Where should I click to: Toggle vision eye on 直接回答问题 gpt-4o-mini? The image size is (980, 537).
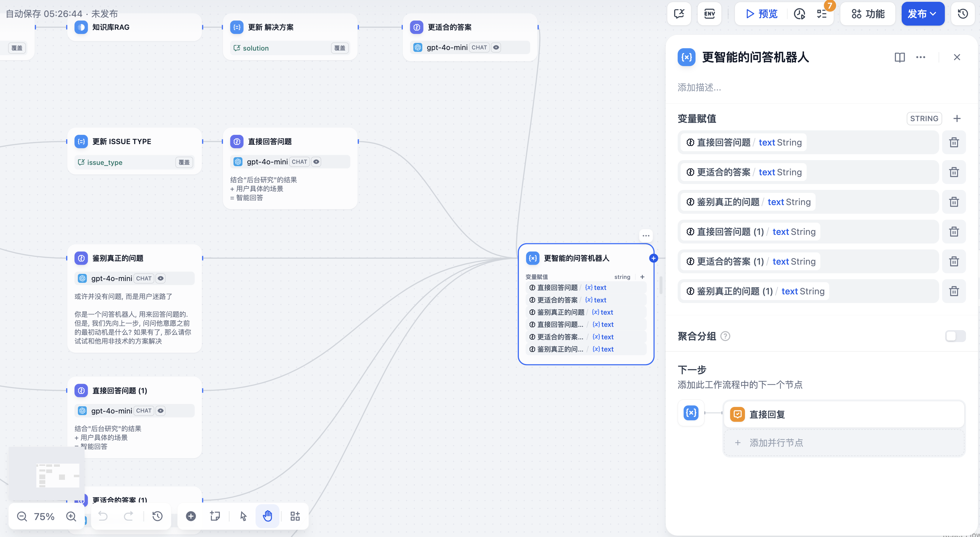point(316,162)
